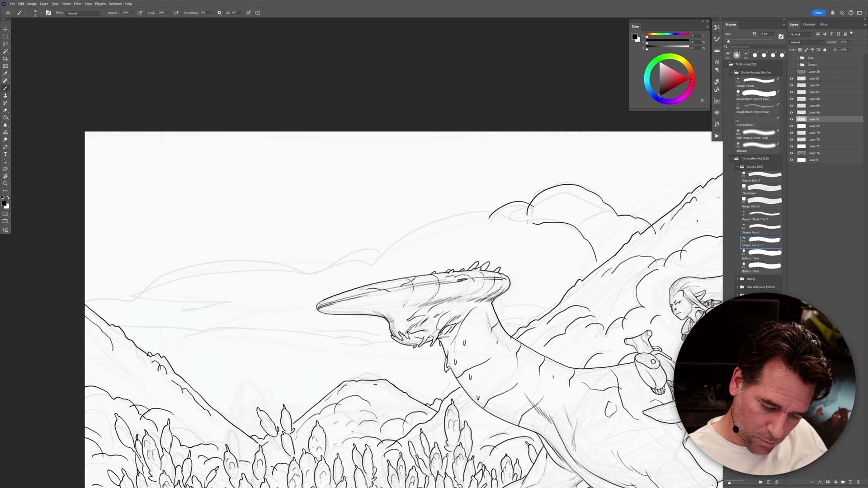Hide Layer 81 visibility eye
The width and height of the screenshot is (868, 488).
click(x=792, y=79)
